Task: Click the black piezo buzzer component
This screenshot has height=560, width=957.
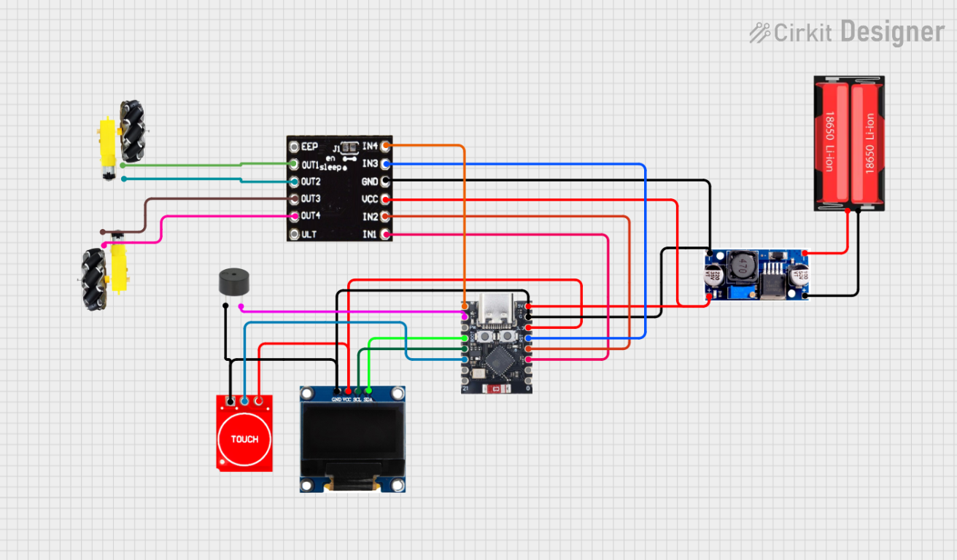Action: [x=233, y=282]
